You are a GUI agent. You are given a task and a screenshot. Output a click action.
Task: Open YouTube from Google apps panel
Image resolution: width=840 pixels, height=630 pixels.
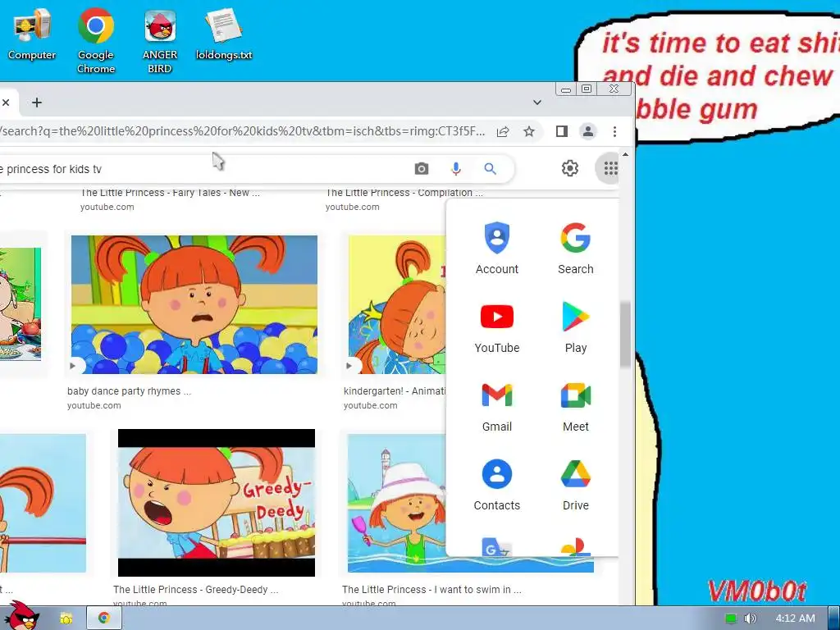point(496,326)
